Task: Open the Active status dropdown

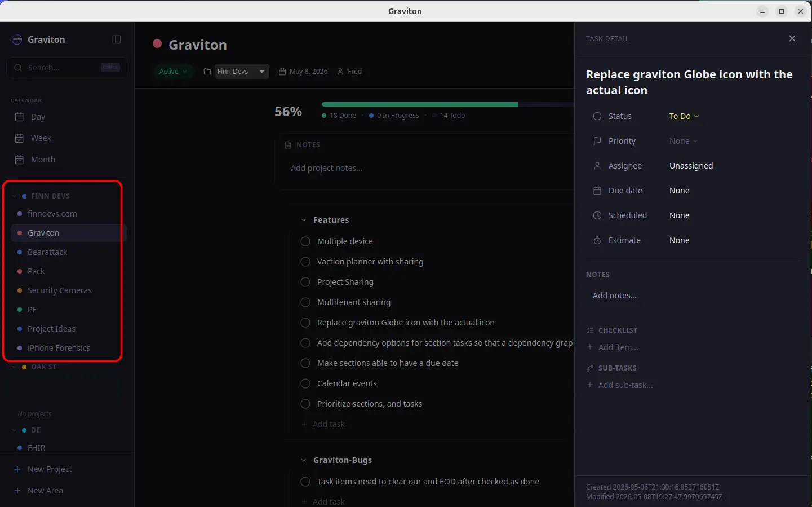Action: tap(173, 72)
